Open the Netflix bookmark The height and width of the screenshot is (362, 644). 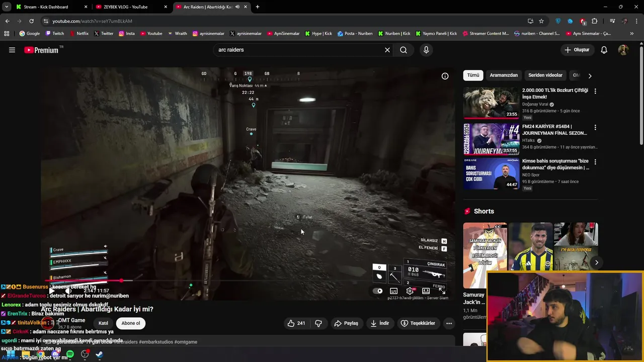point(78,34)
